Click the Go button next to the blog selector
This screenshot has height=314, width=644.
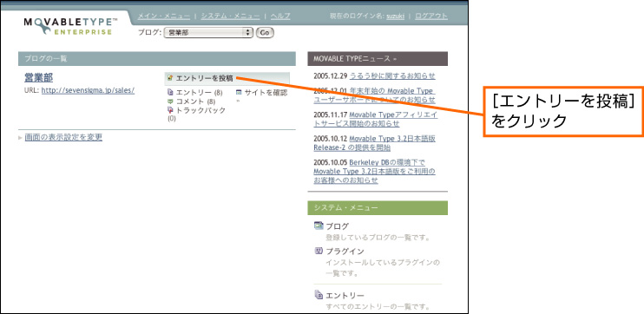tap(265, 33)
